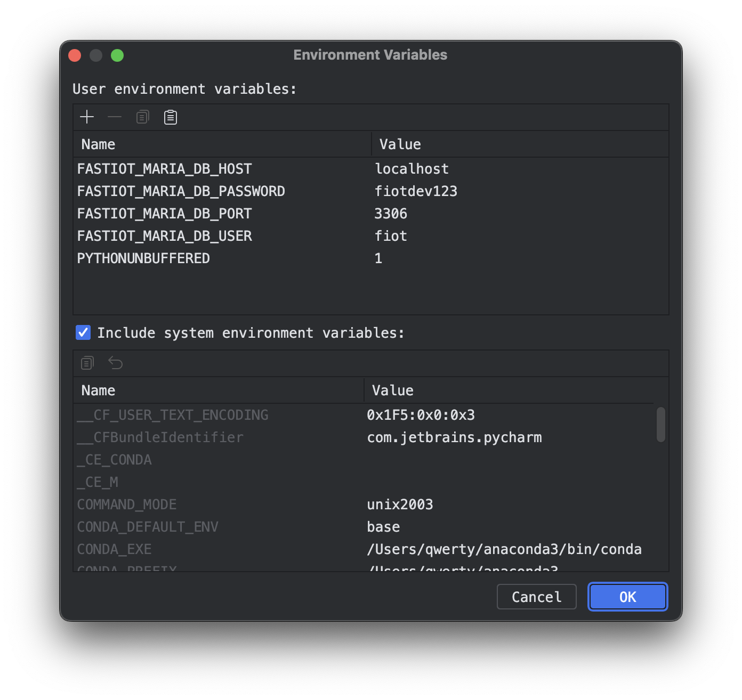Screen dimensions: 742x700
Task: Click the system variables list scrollbar
Action: click(x=661, y=425)
